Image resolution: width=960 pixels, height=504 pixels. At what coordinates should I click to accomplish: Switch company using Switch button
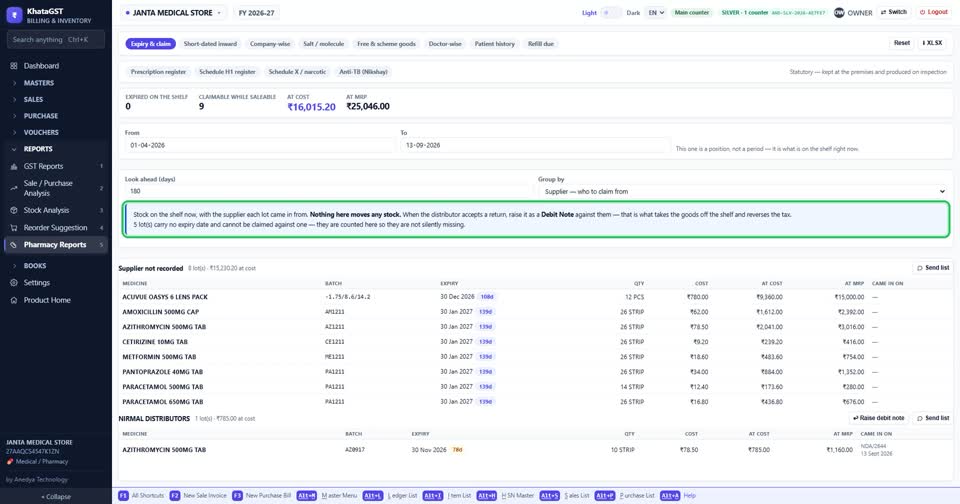(894, 12)
